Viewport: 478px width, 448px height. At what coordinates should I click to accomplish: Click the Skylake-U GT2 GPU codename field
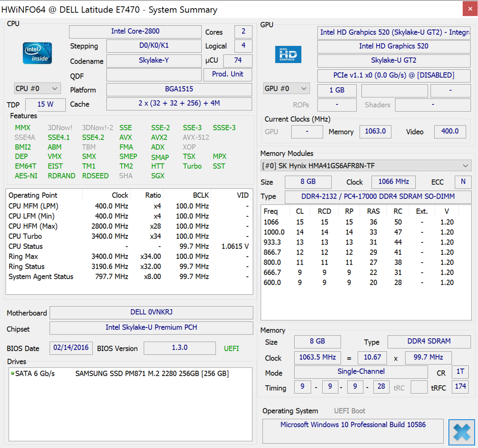[394, 60]
